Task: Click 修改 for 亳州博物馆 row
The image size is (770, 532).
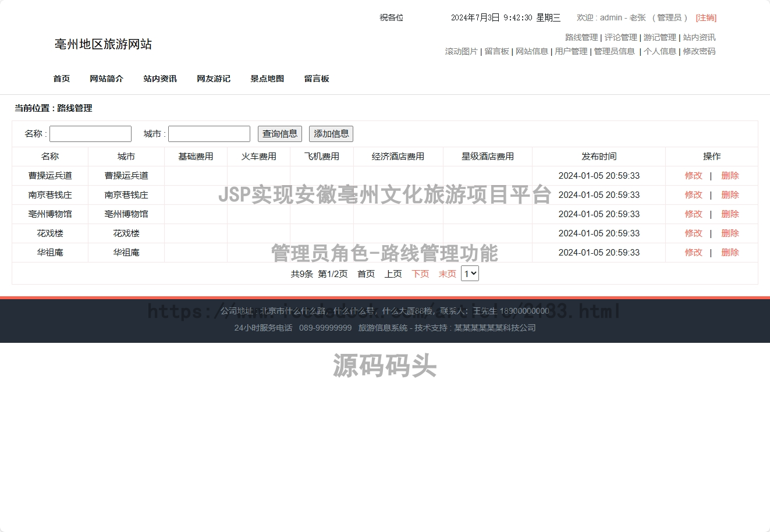Action: tap(693, 214)
